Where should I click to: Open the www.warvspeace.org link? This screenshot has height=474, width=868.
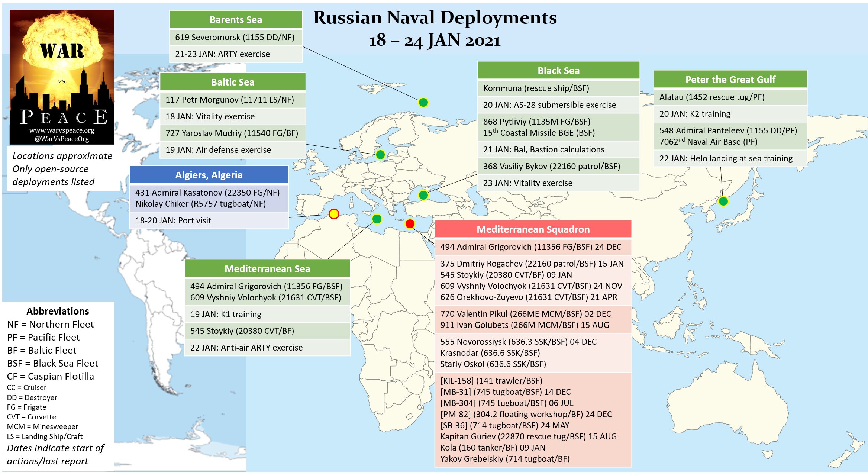(x=62, y=130)
